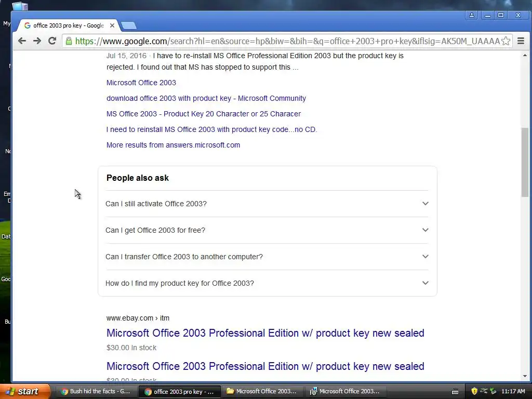The height and width of the screenshot is (399, 532).
Task: Open the Windows Start menu
Action: click(x=25, y=391)
